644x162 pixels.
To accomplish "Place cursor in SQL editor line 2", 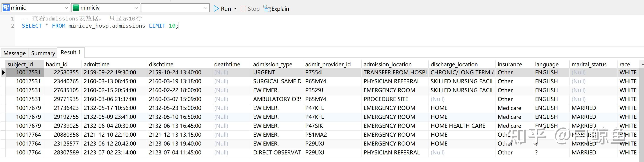I will tap(100, 26).
